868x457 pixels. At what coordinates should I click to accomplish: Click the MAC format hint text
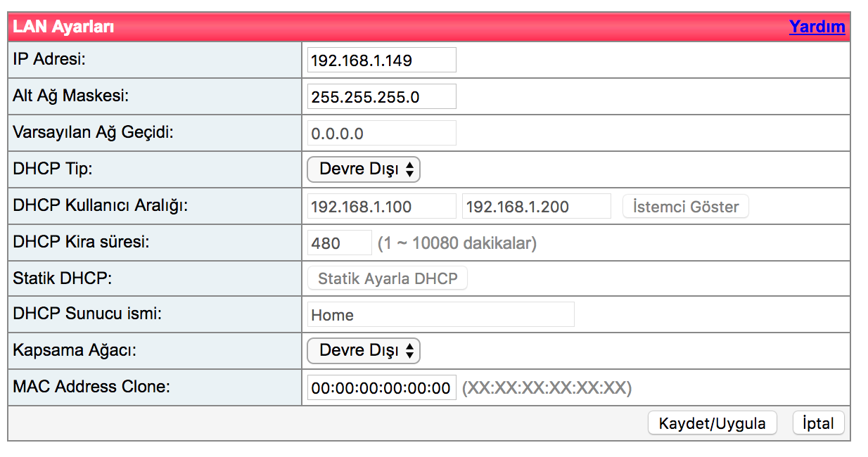(x=547, y=388)
